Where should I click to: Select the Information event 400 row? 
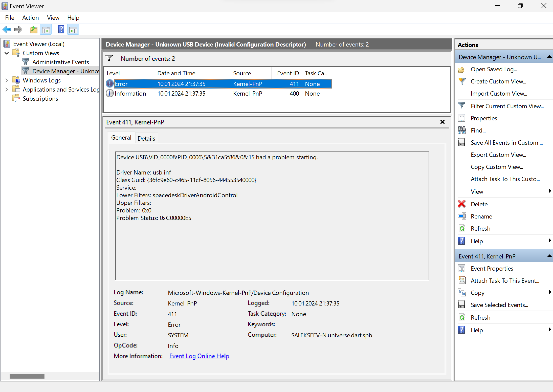(x=181, y=94)
